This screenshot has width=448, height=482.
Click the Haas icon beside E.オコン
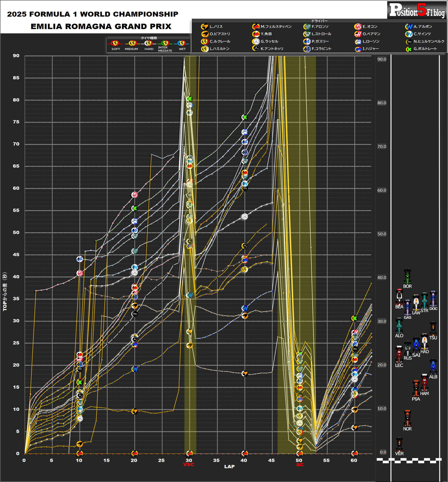(358, 27)
